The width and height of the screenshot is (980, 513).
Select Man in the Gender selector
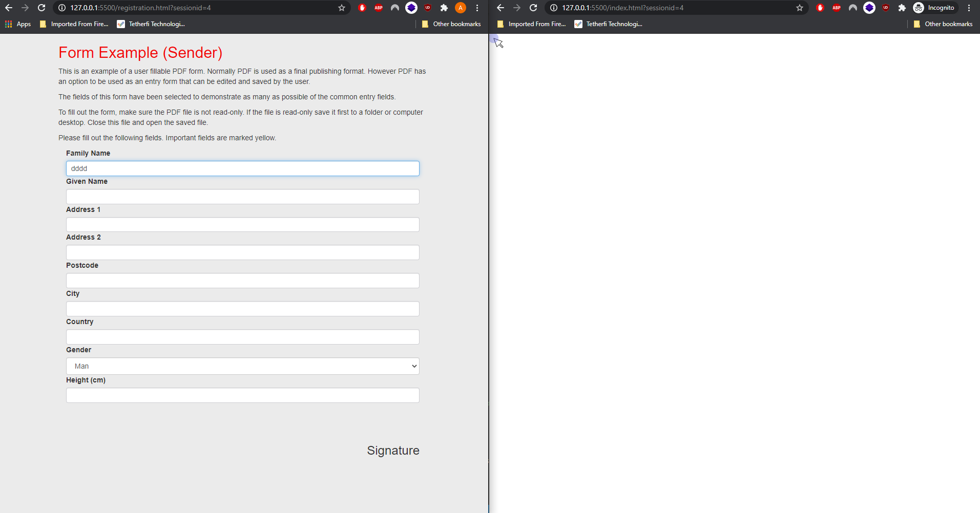point(242,366)
